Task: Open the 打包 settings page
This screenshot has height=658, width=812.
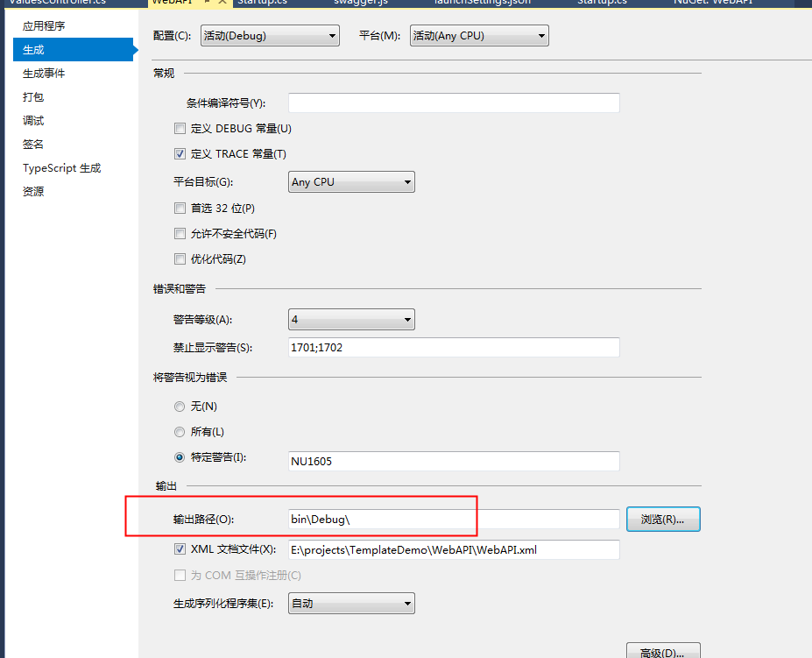Action: coord(33,97)
